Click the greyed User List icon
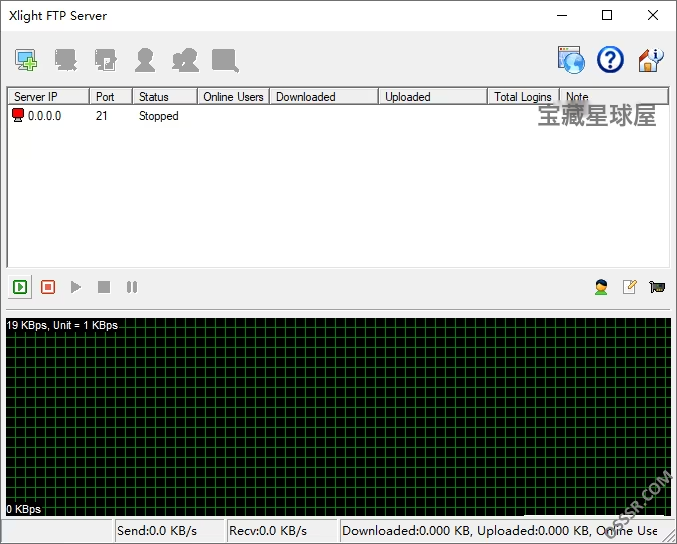The height and width of the screenshot is (544, 677). coord(145,60)
